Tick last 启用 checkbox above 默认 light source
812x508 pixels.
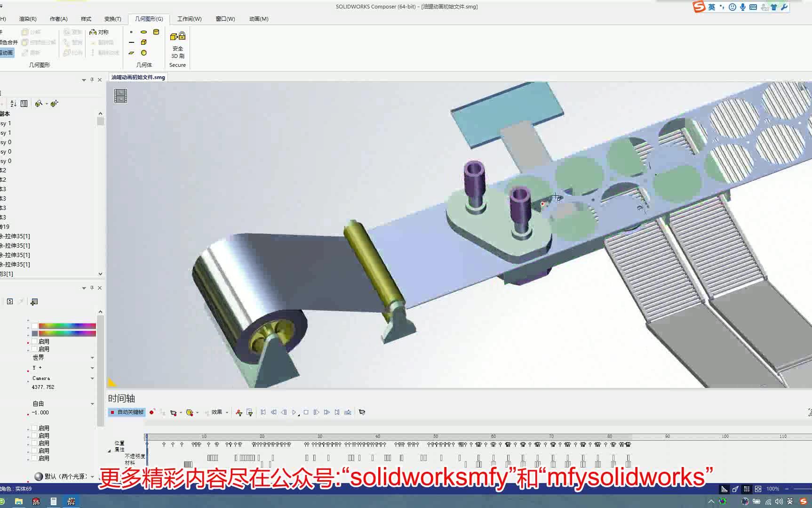pyautogui.click(x=34, y=458)
